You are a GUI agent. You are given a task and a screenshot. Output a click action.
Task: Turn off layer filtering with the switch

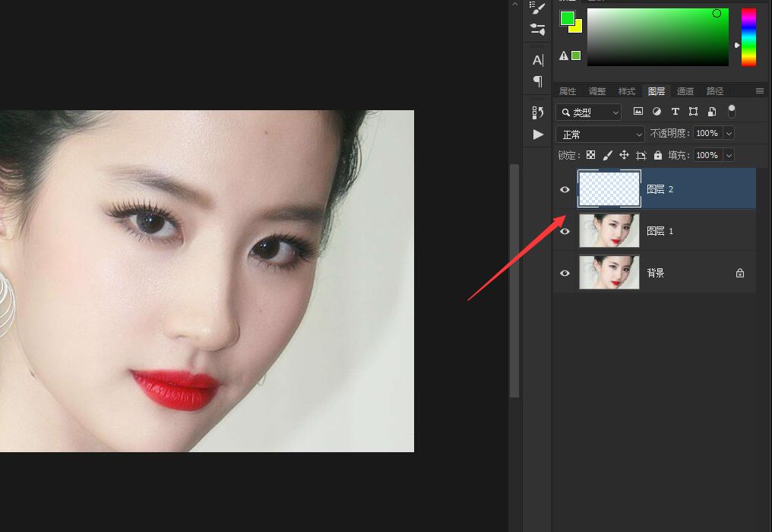tap(732, 111)
